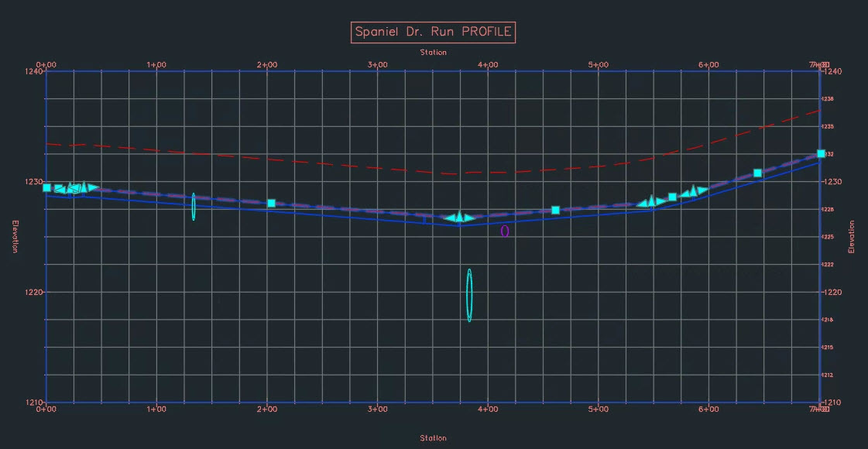Click the Elevation label on the left axis

pos(15,236)
